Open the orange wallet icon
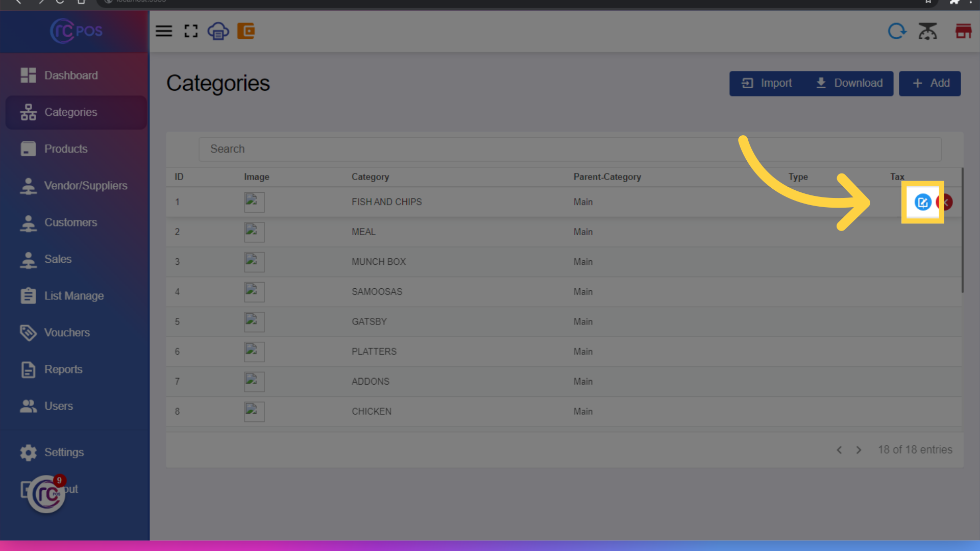Image resolution: width=980 pixels, height=551 pixels. point(246,31)
